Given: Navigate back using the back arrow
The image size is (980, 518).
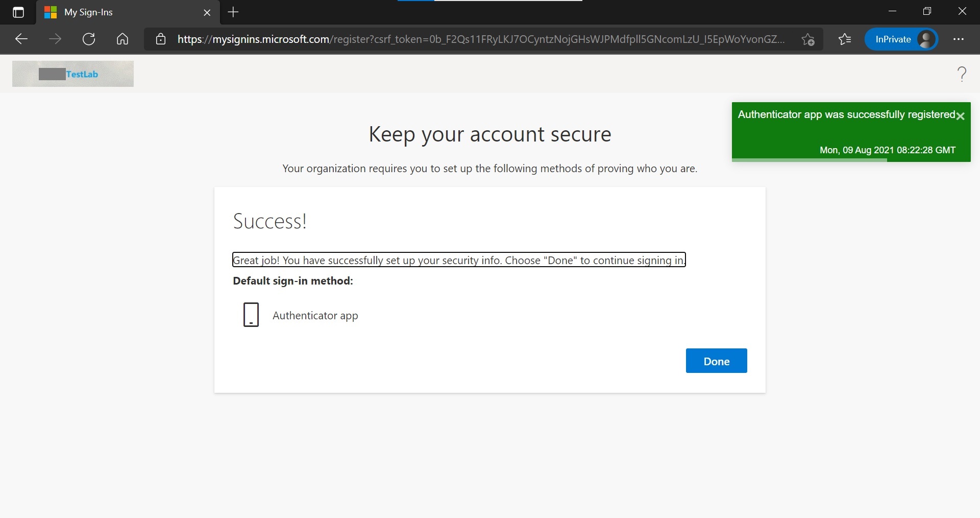Looking at the screenshot, I should click(x=20, y=39).
